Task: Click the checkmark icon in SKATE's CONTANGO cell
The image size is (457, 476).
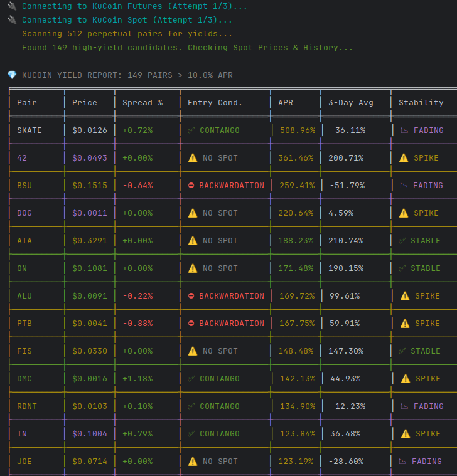Action: (191, 130)
